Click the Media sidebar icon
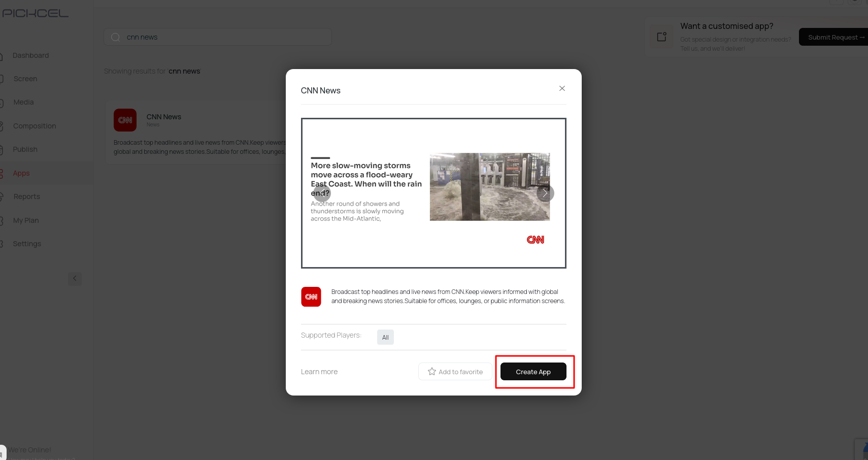Screen dimensions: 868x460 click(2, 102)
